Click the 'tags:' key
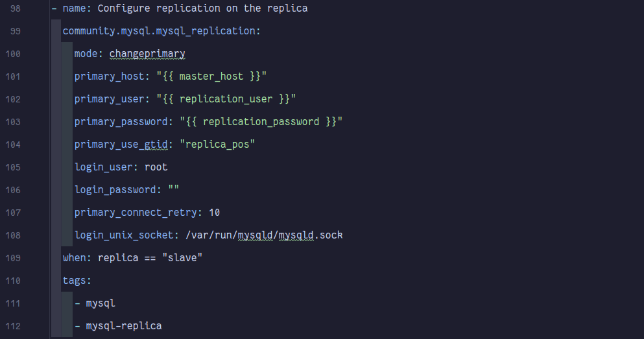 pyautogui.click(x=77, y=281)
